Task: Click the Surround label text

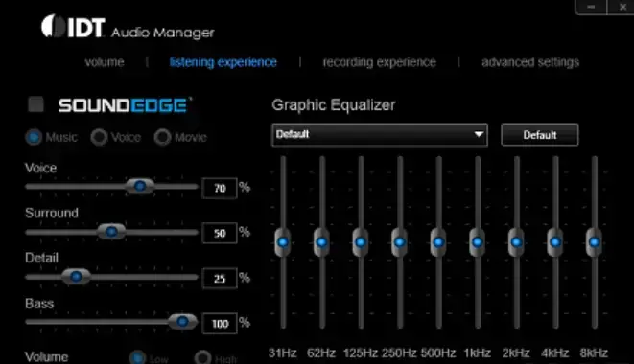Action: click(52, 213)
